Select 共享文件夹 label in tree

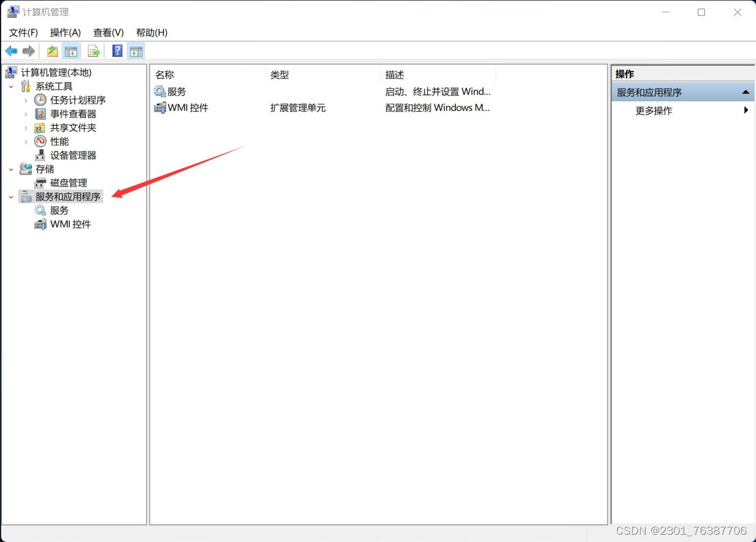click(73, 128)
